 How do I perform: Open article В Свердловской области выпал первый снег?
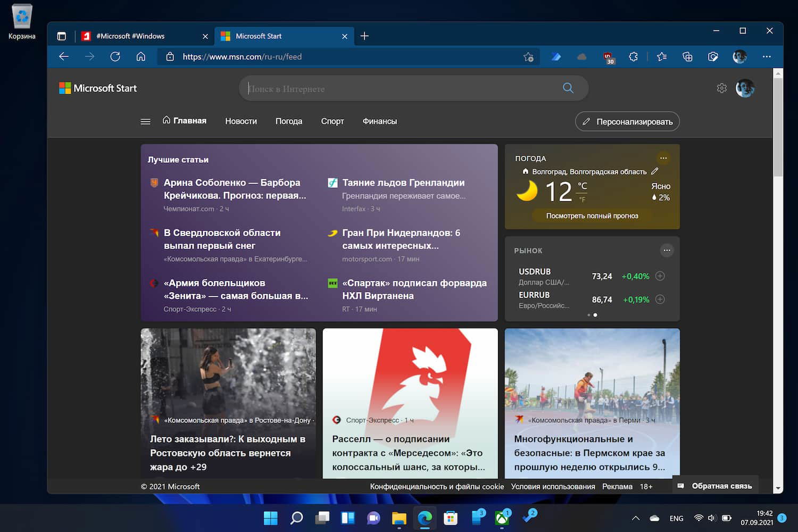[x=222, y=239]
